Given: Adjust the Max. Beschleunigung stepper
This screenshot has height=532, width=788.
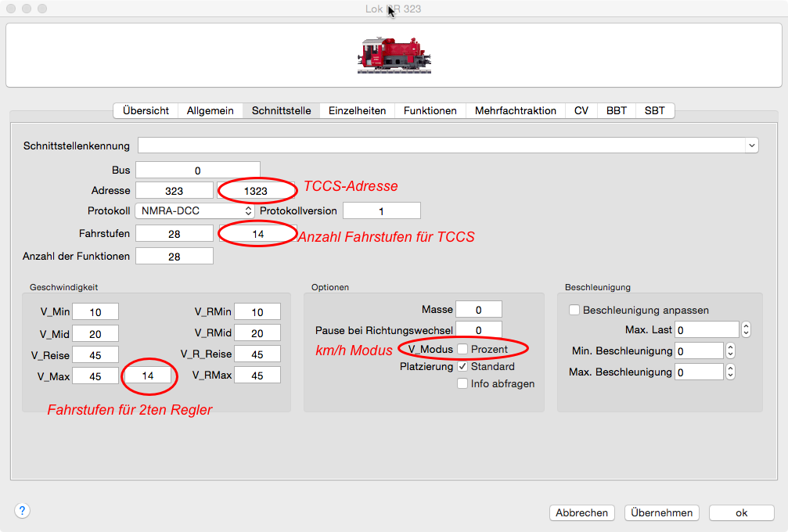Looking at the screenshot, I should (730, 372).
